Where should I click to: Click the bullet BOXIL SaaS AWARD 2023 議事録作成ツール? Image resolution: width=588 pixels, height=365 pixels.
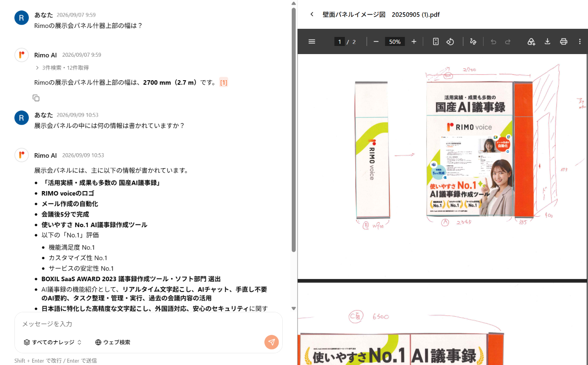pyautogui.click(x=131, y=279)
